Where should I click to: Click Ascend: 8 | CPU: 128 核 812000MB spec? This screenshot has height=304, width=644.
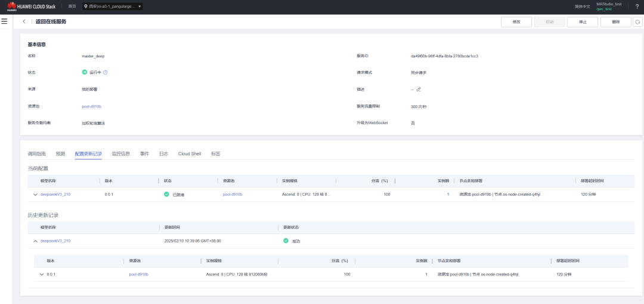pyautogui.click(x=237, y=274)
